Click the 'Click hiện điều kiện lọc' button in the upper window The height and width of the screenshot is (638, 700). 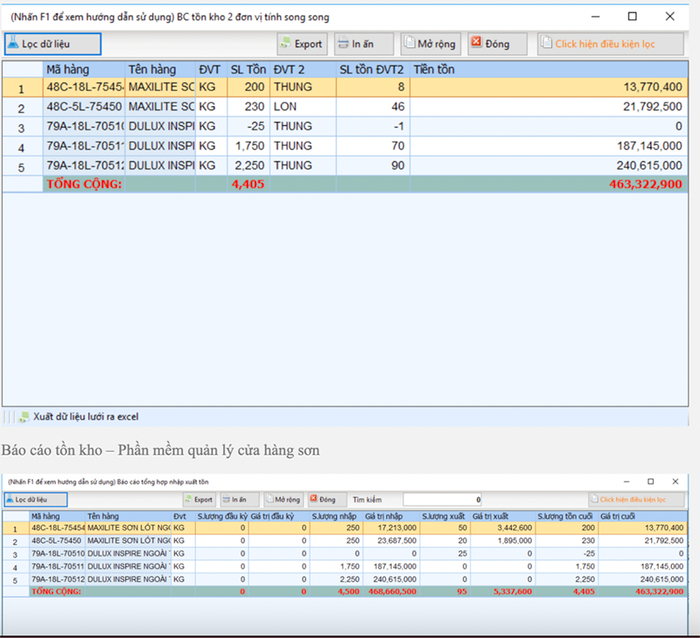click(x=610, y=44)
